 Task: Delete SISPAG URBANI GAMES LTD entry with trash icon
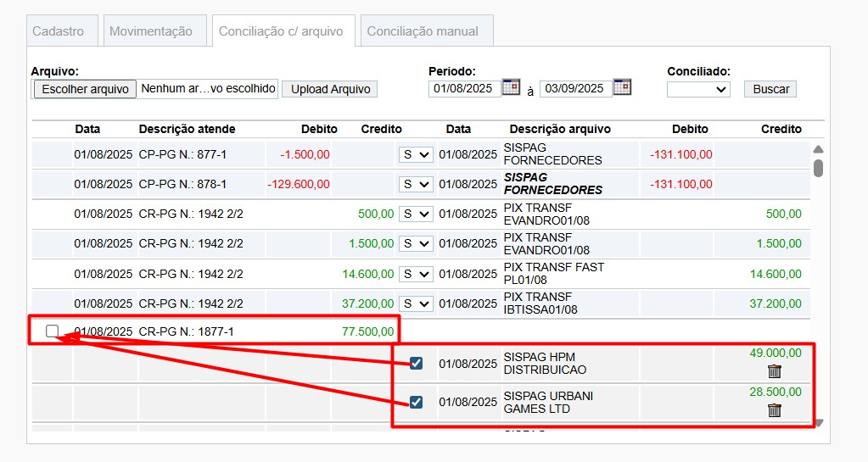click(775, 410)
